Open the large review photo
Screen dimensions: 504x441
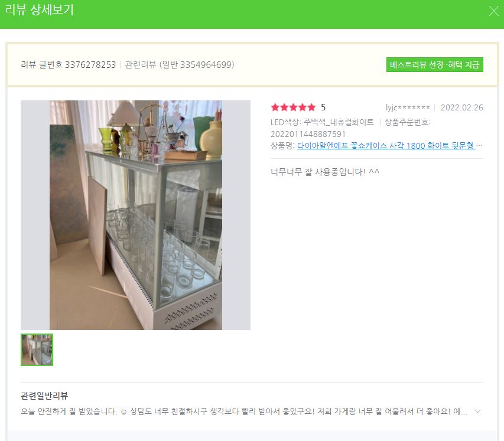pyautogui.click(x=136, y=215)
